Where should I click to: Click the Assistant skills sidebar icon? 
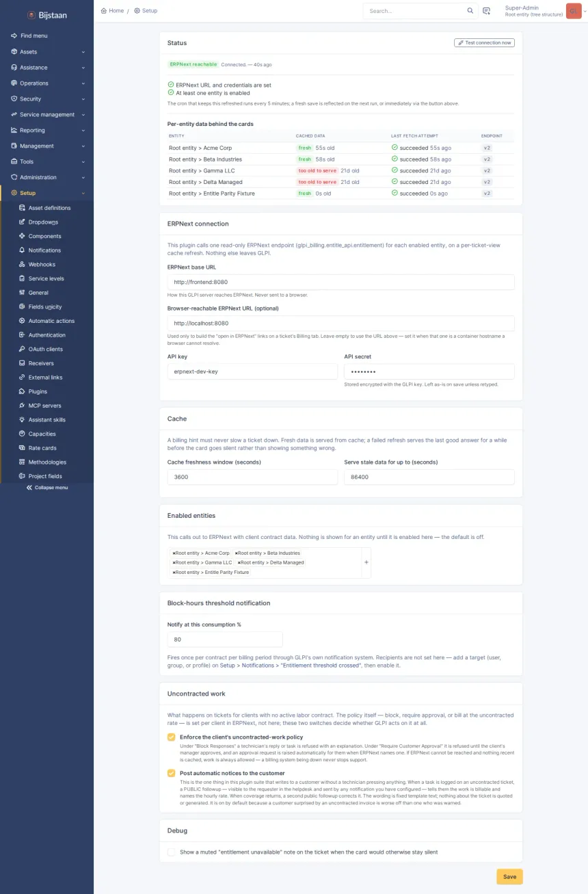(22, 420)
